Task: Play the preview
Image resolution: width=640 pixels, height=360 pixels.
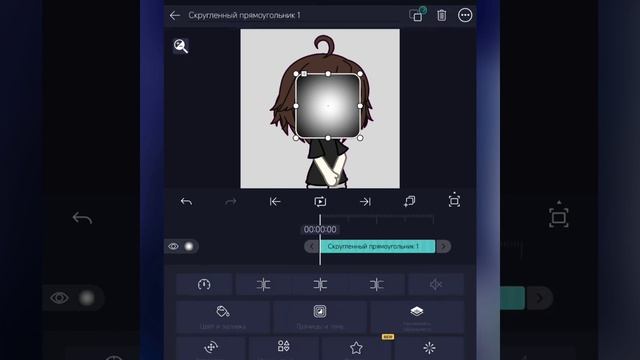Action: [x=320, y=201]
